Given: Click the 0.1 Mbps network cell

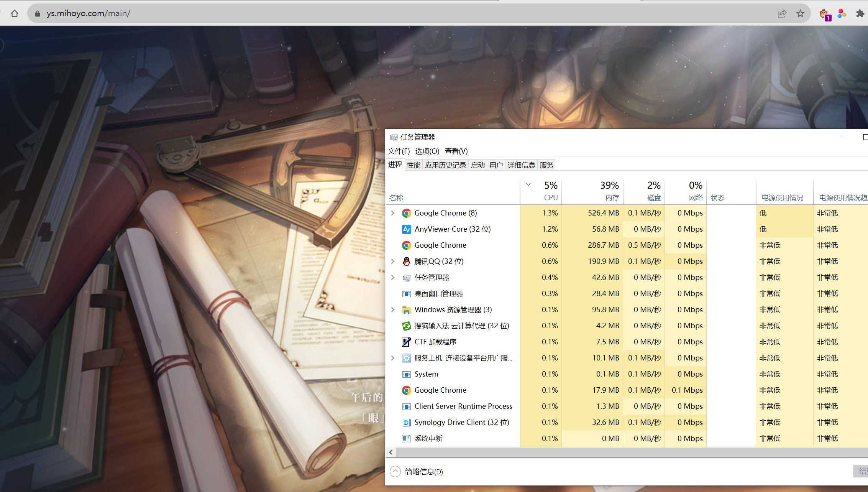Looking at the screenshot, I should tap(686, 390).
